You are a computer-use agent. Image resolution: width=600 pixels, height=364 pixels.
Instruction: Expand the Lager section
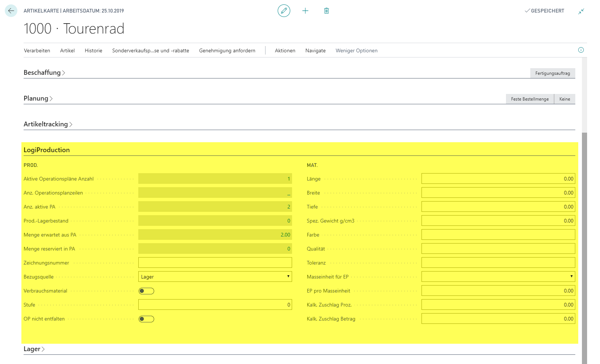tap(34, 349)
